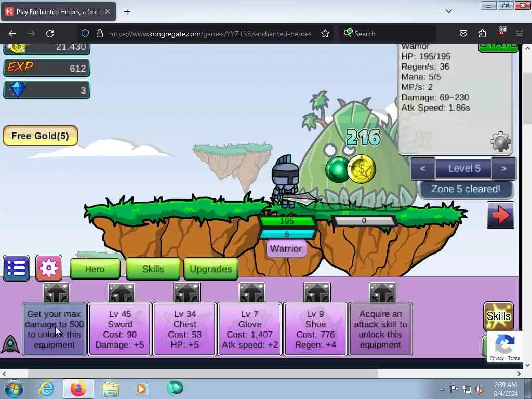The image size is (532, 399).
Task: Click upgrade arrow above Shoe card
Action: 317,292
